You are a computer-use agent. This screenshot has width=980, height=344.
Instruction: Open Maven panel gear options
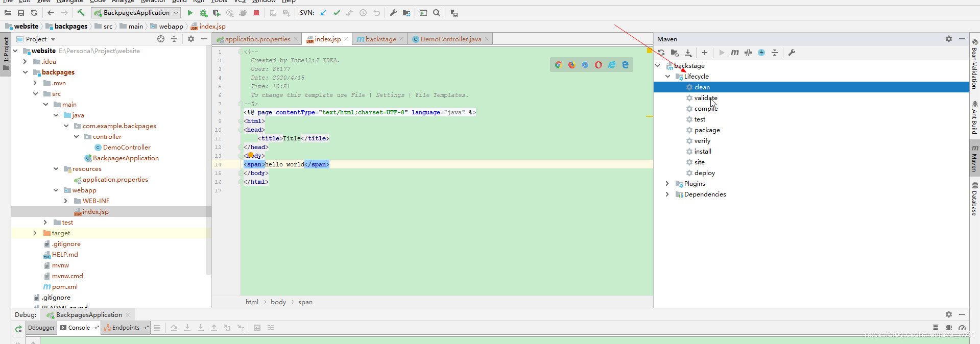click(949, 39)
